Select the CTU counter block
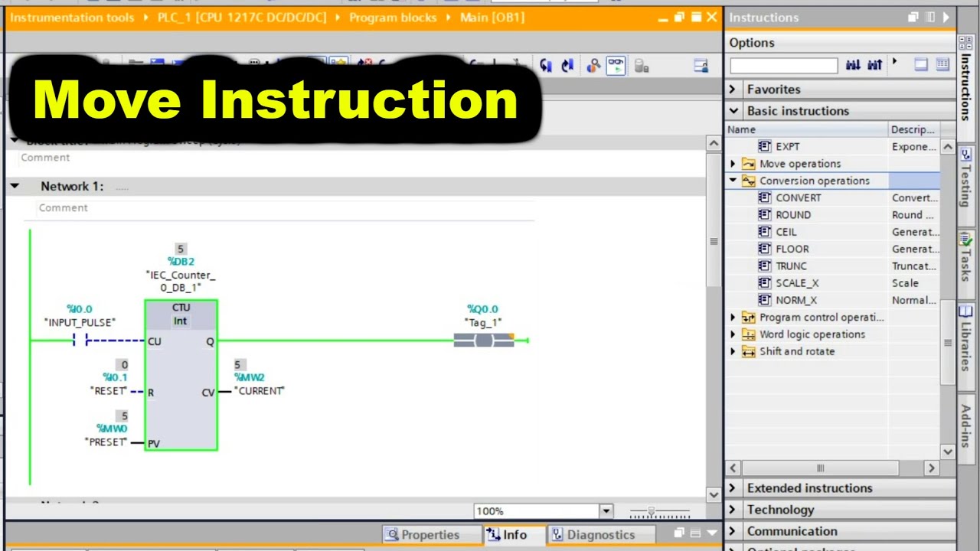The width and height of the screenshot is (980, 551). click(181, 375)
